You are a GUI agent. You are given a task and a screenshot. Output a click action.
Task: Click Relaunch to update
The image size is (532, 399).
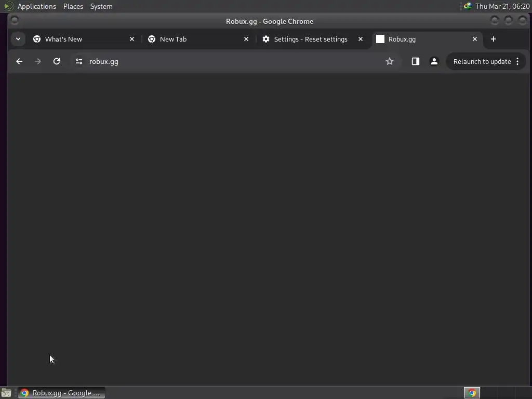(482, 61)
